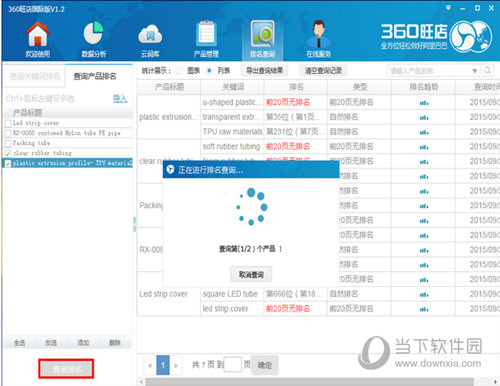Click the 反选 invert selection button

[51, 343]
